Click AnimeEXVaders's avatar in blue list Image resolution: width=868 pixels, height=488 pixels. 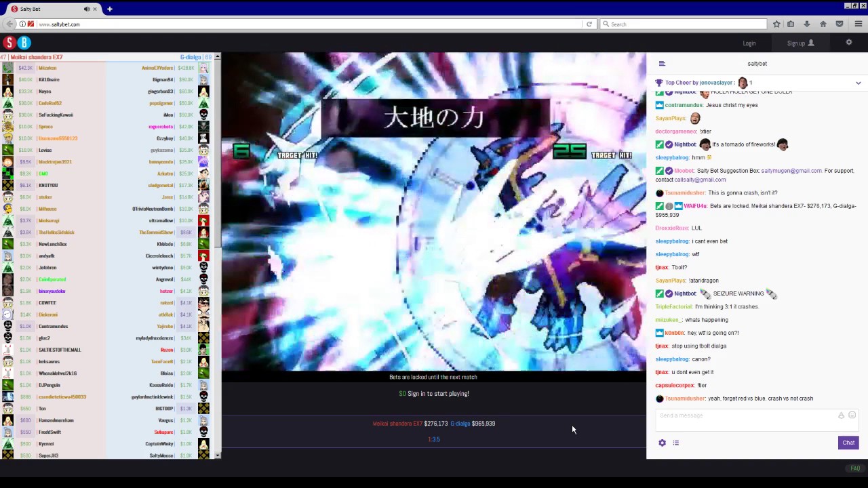[x=203, y=68]
